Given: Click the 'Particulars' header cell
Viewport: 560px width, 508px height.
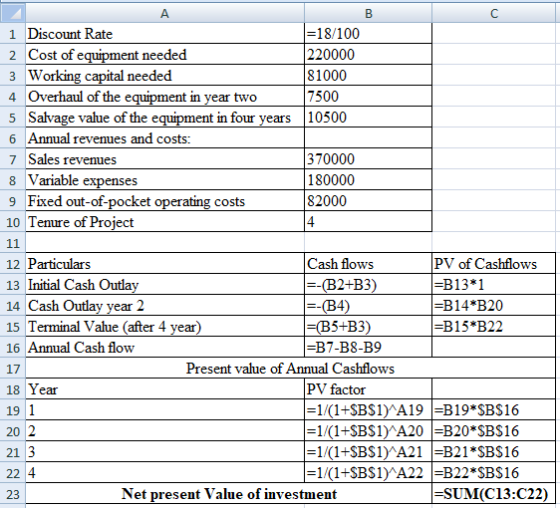Looking at the screenshot, I should [x=165, y=264].
